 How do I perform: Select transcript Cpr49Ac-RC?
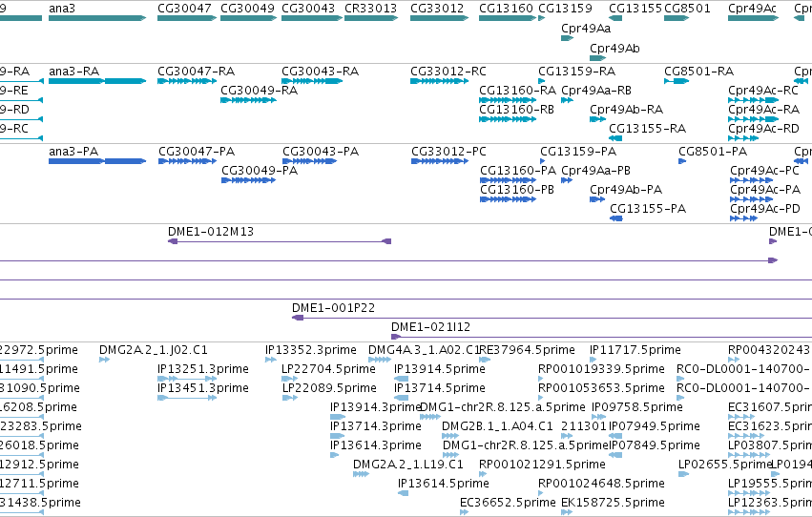click(753, 100)
